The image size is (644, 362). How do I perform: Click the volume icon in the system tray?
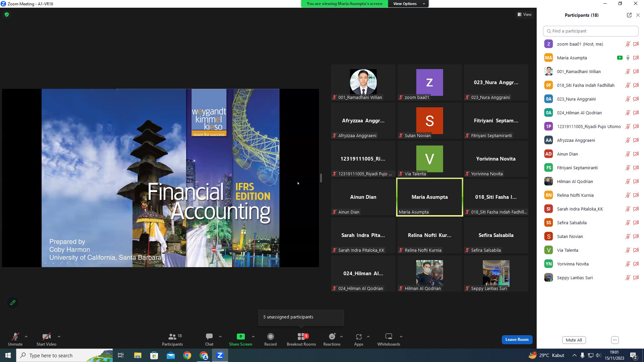[x=598, y=355]
